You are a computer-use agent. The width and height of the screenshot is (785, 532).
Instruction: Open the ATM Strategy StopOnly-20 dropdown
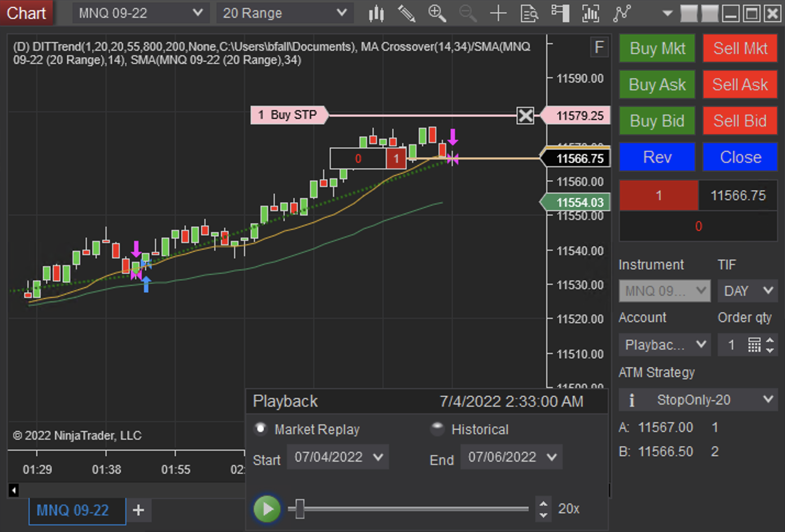[698, 400]
